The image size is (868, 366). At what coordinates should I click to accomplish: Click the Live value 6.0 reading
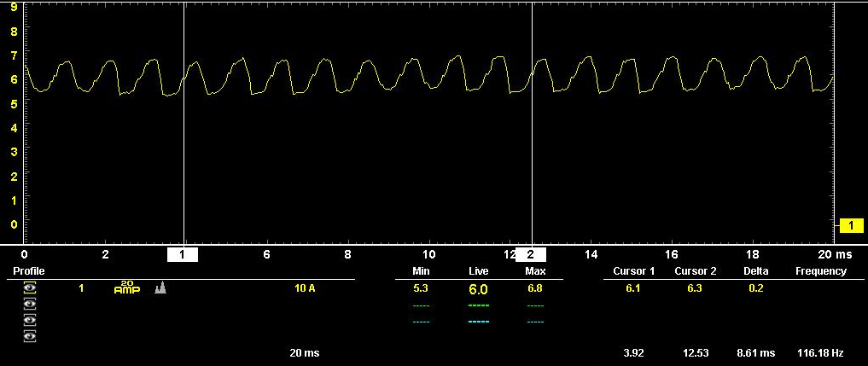[478, 289]
